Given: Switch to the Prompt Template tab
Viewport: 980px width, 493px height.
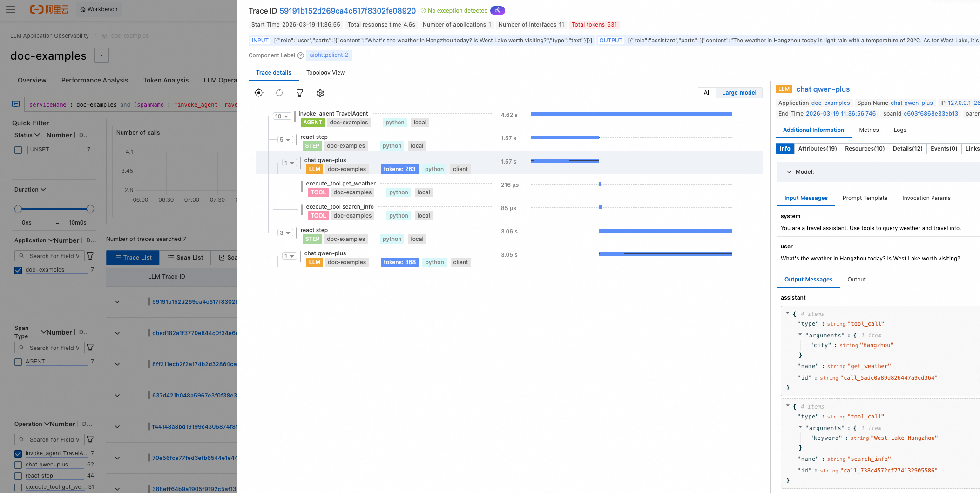Looking at the screenshot, I should click(x=865, y=198).
